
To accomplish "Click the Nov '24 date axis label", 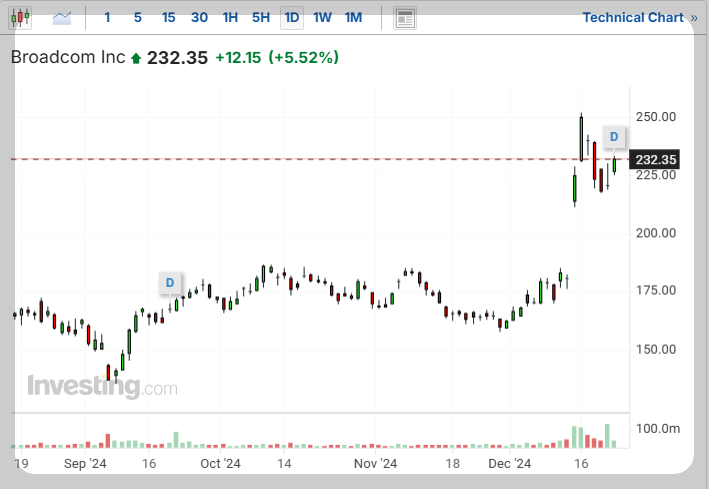I will [375, 464].
